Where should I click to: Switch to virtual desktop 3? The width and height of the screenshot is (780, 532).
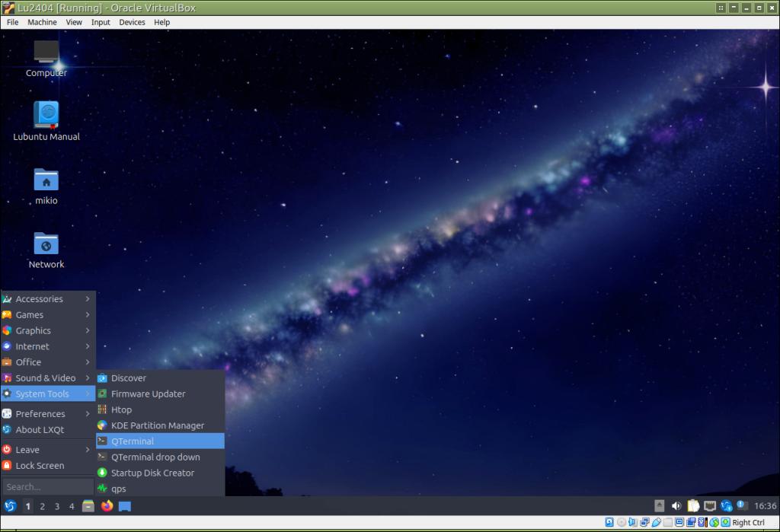point(57,506)
